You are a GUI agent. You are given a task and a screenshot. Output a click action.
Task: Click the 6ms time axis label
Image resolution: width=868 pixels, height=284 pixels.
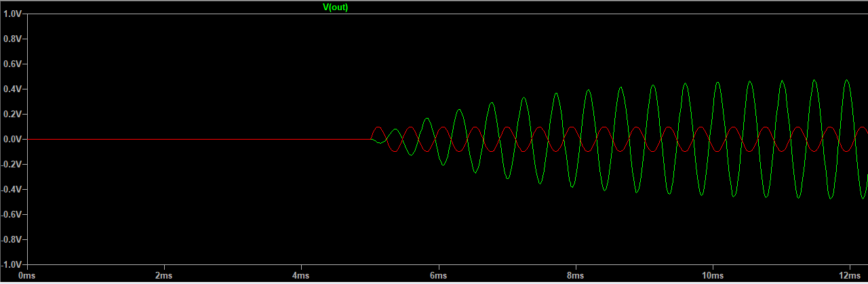pyautogui.click(x=439, y=276)
